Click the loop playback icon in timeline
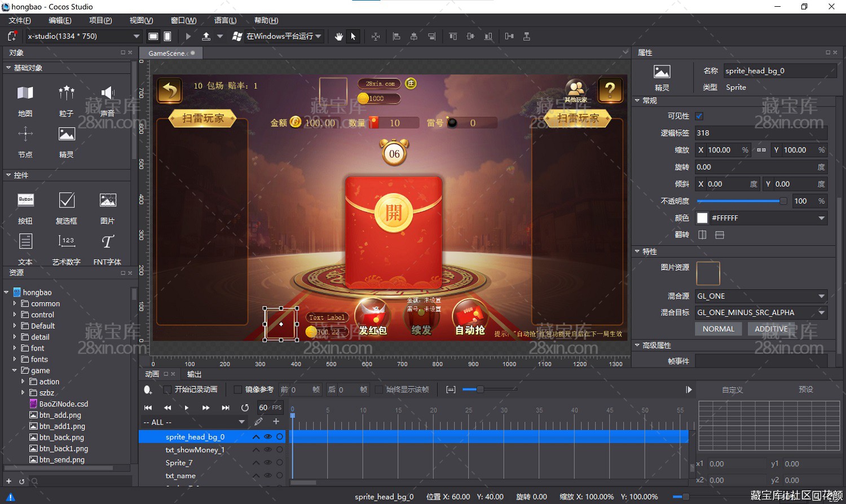 [x=245, y=408]
